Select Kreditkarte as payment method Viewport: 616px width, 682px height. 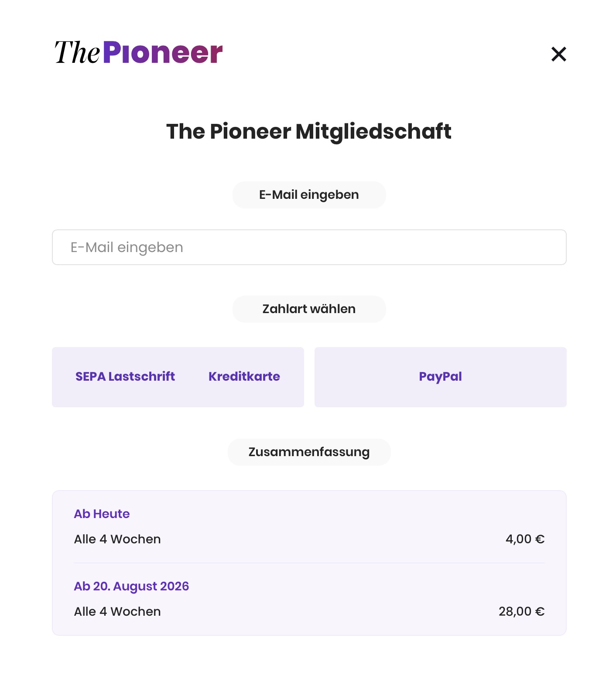(x=244, y=377)
